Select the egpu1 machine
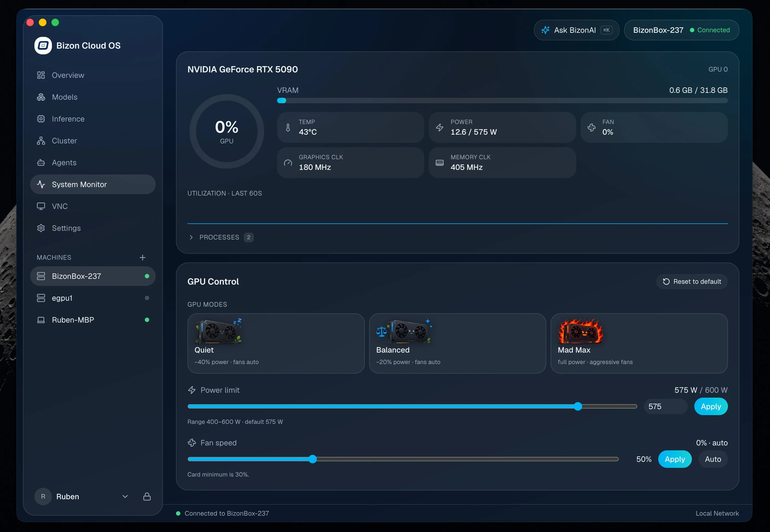Viewport: 770px width, 532px height. tap(93, 298)
